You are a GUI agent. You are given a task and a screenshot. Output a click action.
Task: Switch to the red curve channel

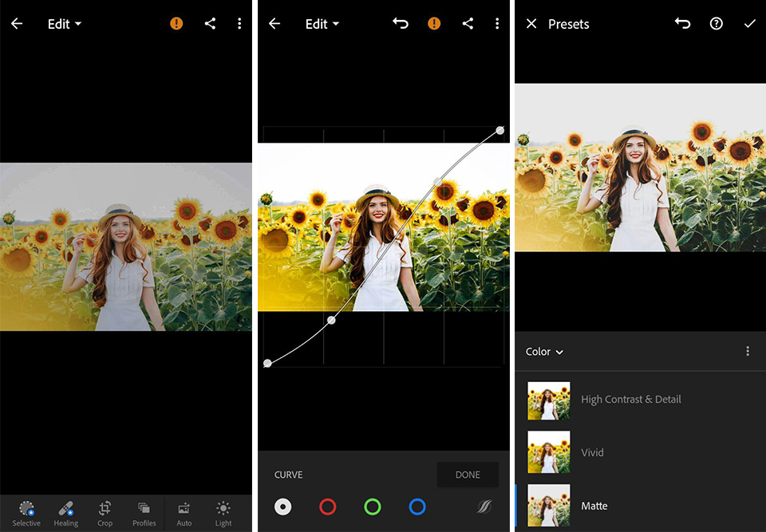pyautogui.click(x=327, y=506)
